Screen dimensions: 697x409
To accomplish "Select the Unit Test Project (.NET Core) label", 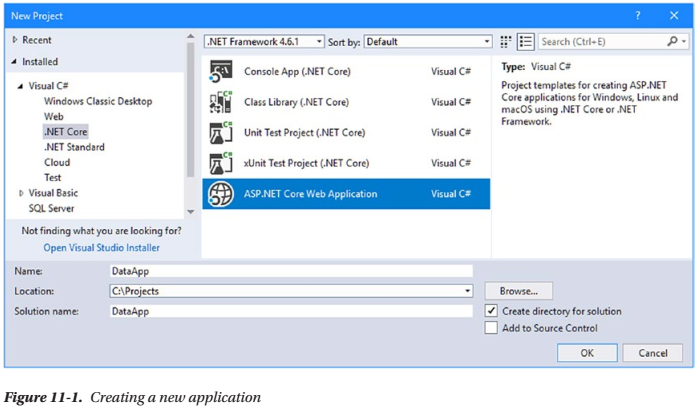I will tap(304, 133).
